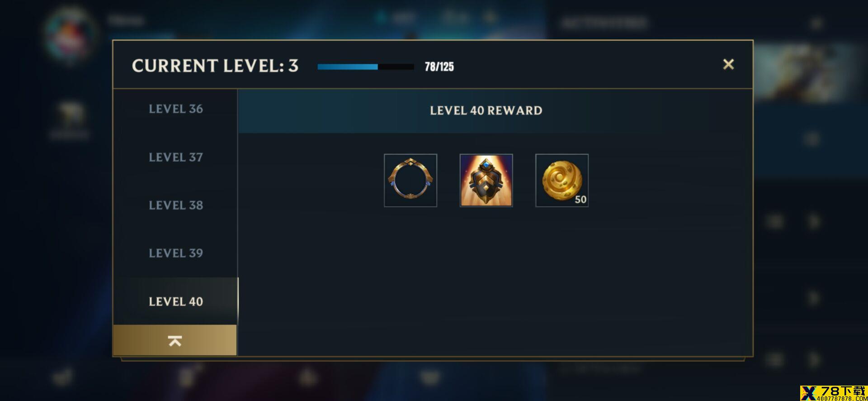Close the level rewards dialog
The image size is (868, 401).
pyautogui.click(x=728, y=64)
